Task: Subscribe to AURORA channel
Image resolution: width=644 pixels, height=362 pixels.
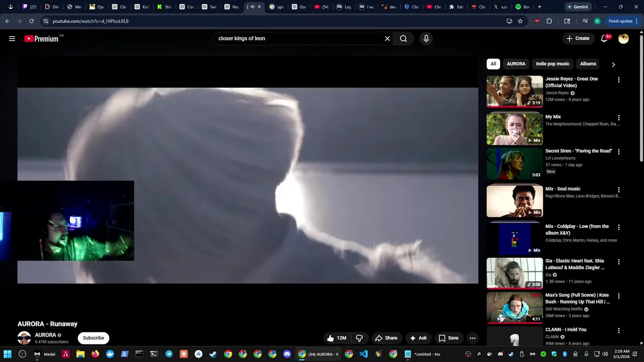Action: 94,338
